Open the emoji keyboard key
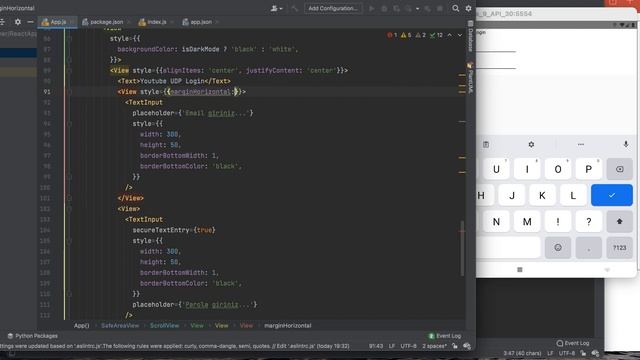This screenshot has height=360, width=640. click(x=558, y=247)
